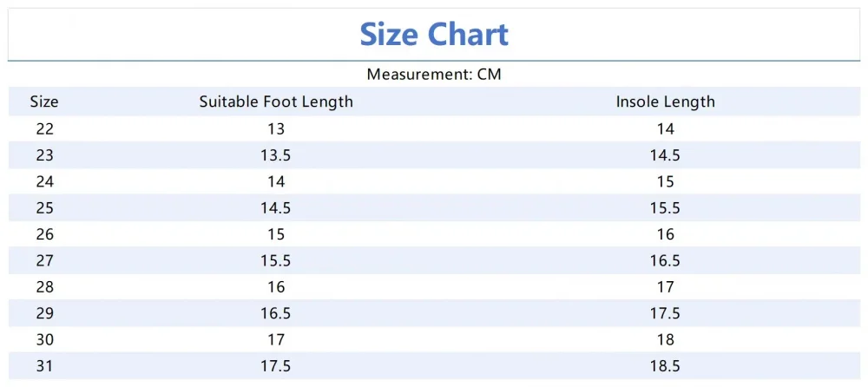Select insole length 16.5 for size 27

click(666, 260)
